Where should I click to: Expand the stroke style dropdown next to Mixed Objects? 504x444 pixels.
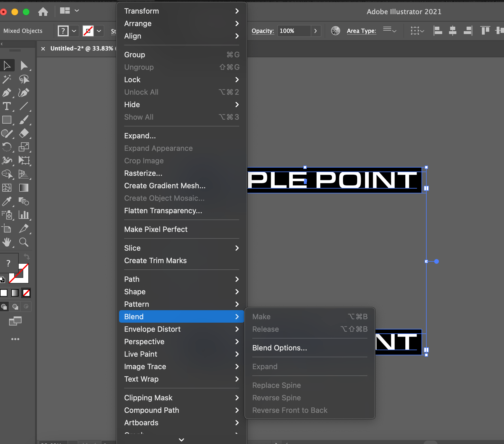coord(99,31)
